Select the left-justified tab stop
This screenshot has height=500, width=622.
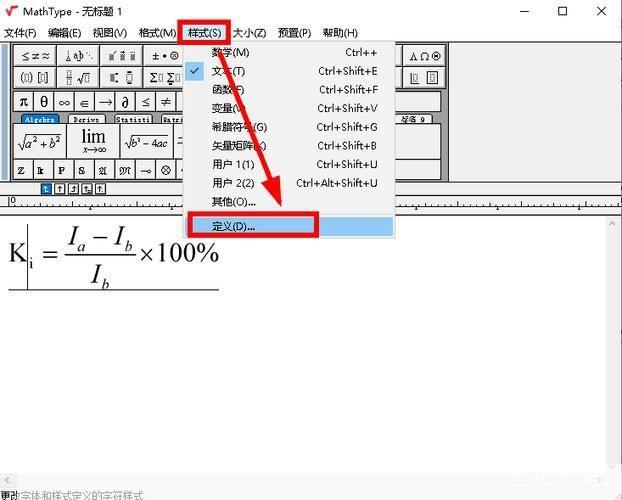click(x=46, y=189)
